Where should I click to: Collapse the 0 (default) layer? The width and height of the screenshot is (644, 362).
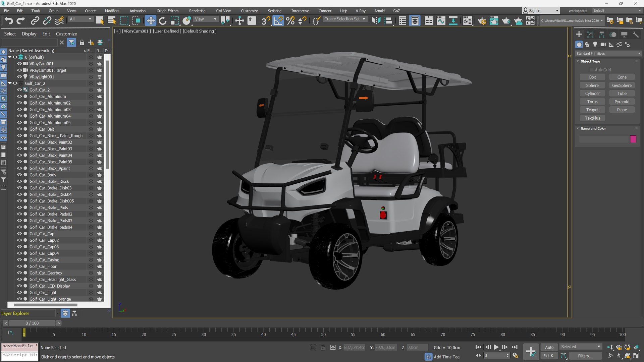point(10,57)
